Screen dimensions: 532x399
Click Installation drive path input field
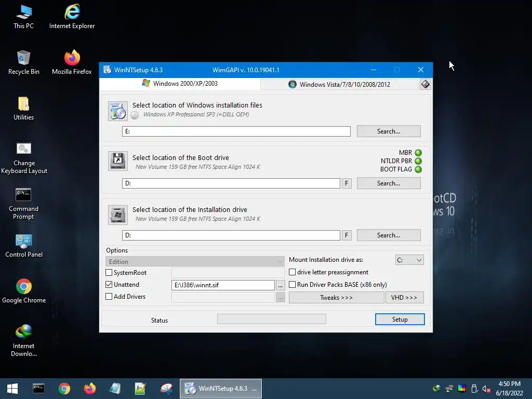[231, 235]
